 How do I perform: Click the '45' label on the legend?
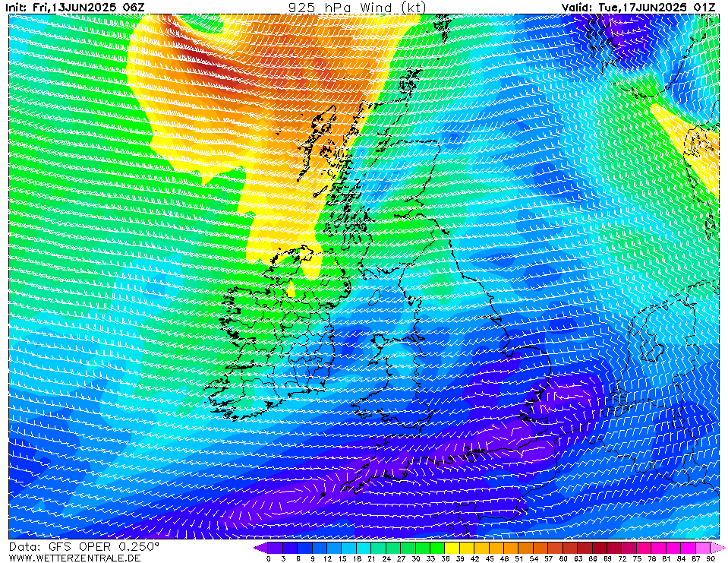(x=490, y=558)
